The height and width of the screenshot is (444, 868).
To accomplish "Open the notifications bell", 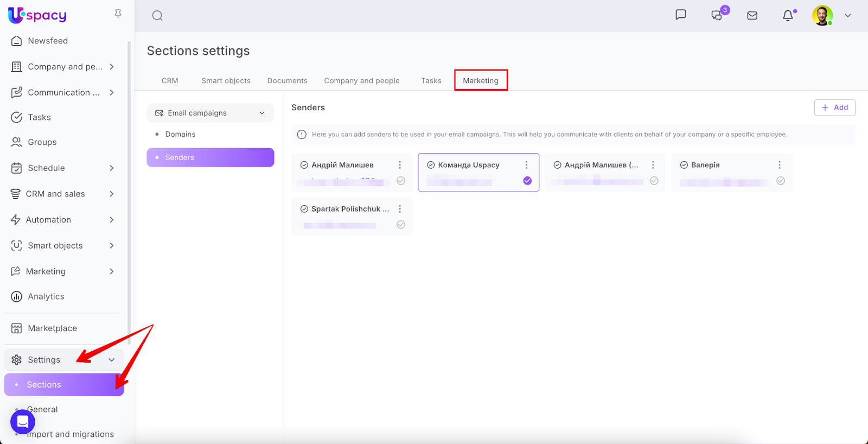I will pyautogui.click(x=788, y=16).
